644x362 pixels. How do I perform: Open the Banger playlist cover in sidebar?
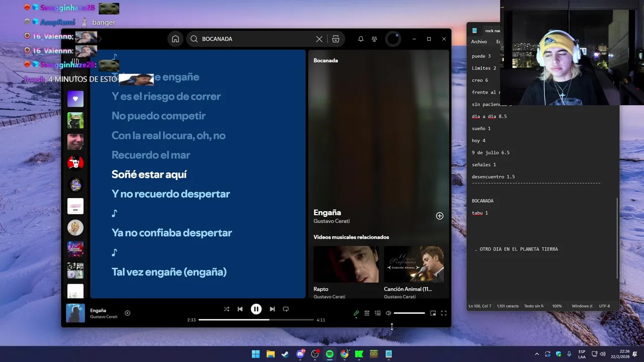(x=75, y=249)
